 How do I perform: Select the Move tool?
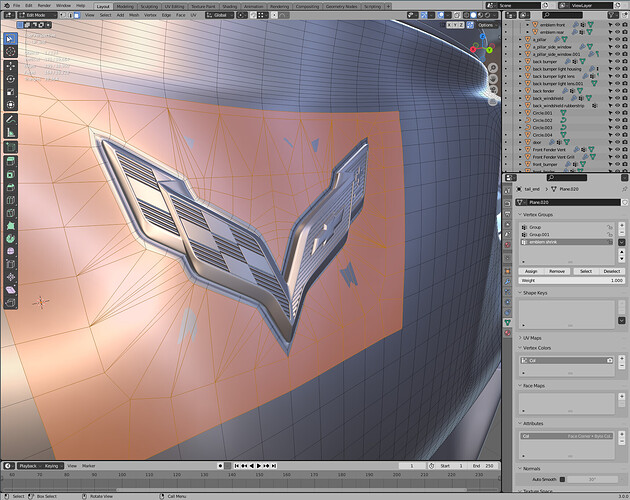tap(10, 66)
